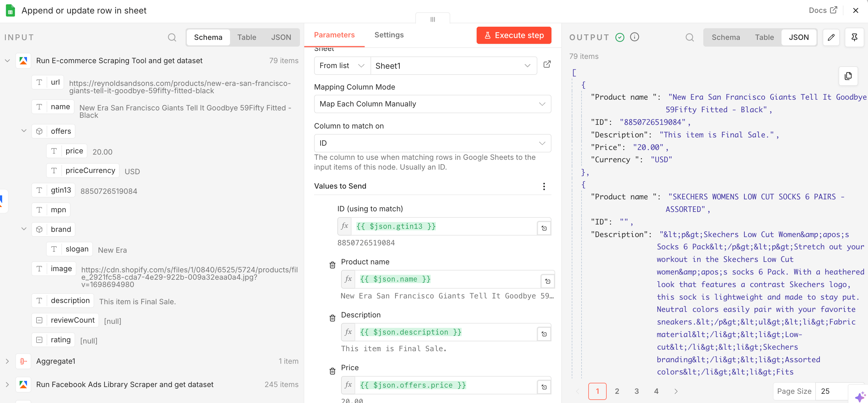Open the Mapping Column Mode dropdown

pos(432,104)
